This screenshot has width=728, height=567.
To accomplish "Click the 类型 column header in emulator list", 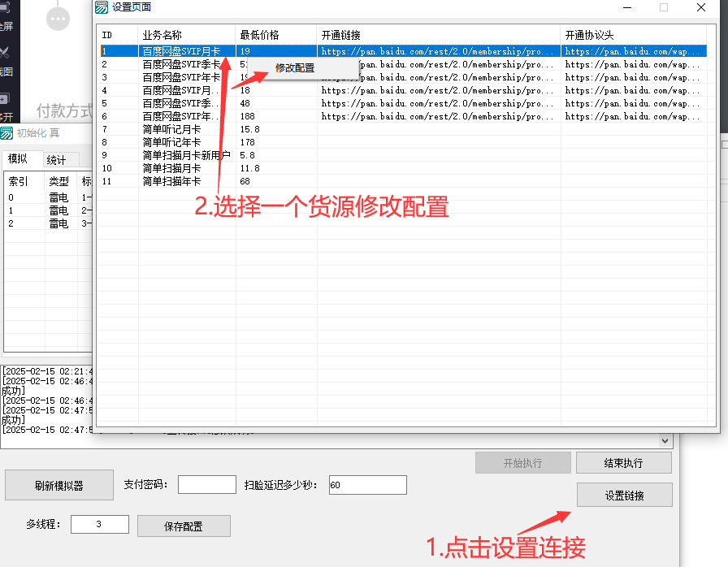I will click(x=61, y=181).
